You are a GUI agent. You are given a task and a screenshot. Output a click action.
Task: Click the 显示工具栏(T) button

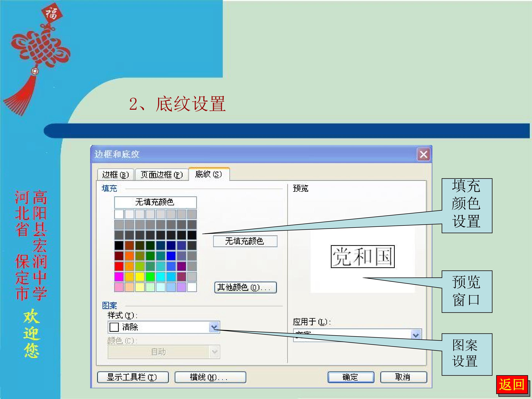[133, 377]
